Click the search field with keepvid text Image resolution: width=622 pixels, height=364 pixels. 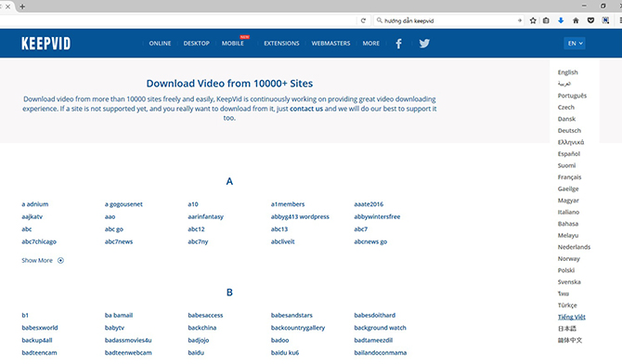448,20
